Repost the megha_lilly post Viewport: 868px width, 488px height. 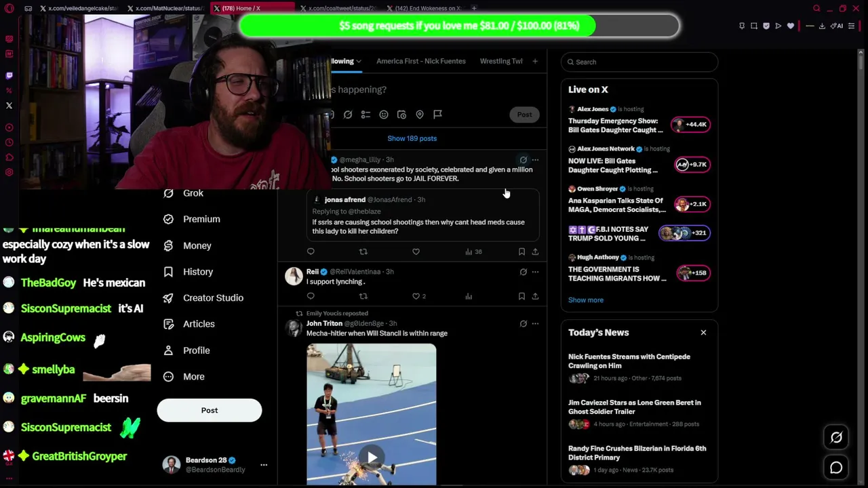pyautogui.click(x=363, y=251)
